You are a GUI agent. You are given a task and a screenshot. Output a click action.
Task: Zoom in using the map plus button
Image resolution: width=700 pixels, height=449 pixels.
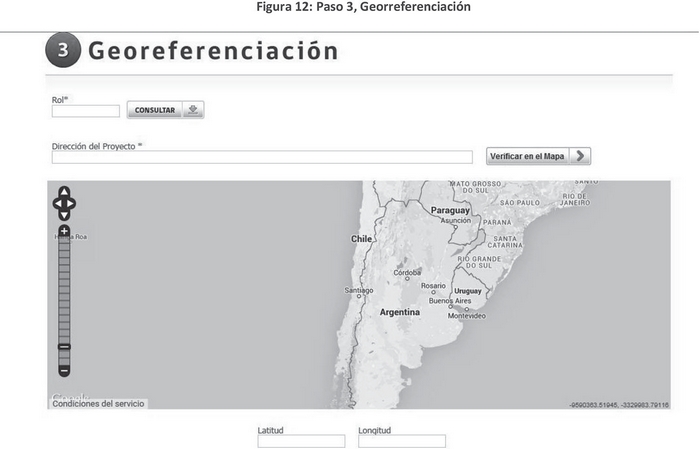pos(64,231)
